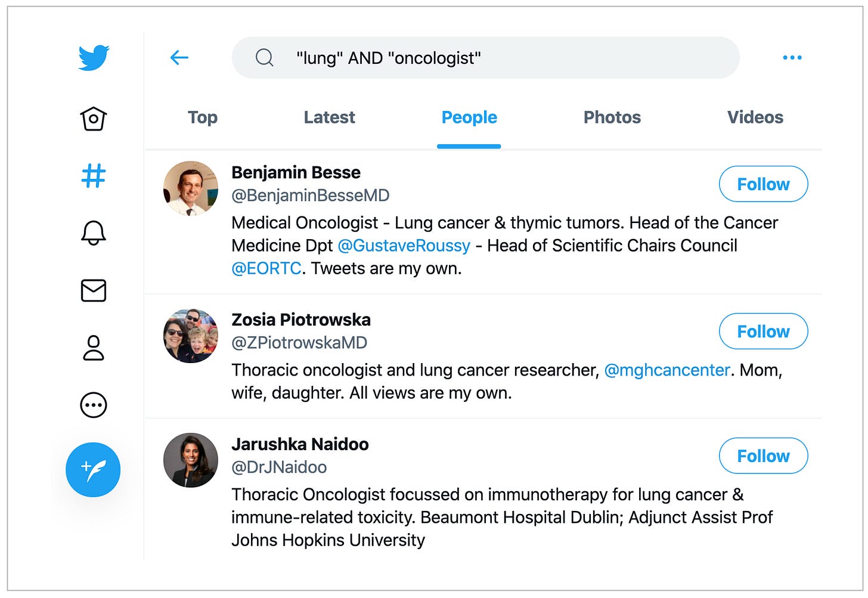Open Jarushka Naidoo's profile photo
This screenshot has width=868, height=598.
point(191,460)
